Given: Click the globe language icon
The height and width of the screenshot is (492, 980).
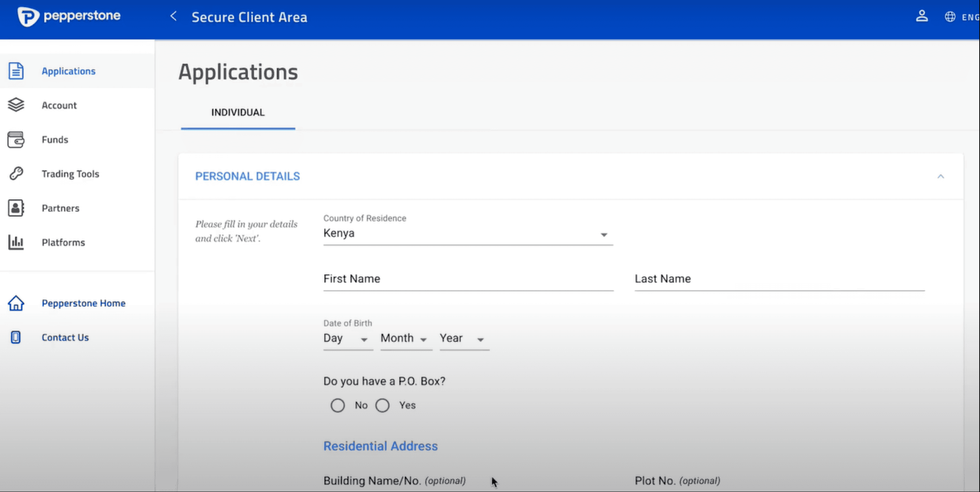Looking at the screenshot, I should pyautogui.click(x=950, y=17).
